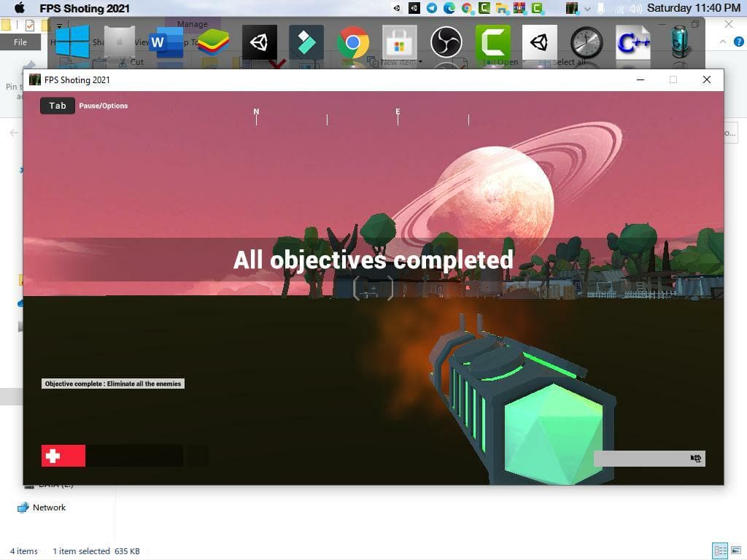Click the red health bar in game HUD
Image resolution: width=747 pixels, height=560 pixels.
(63, 456)
